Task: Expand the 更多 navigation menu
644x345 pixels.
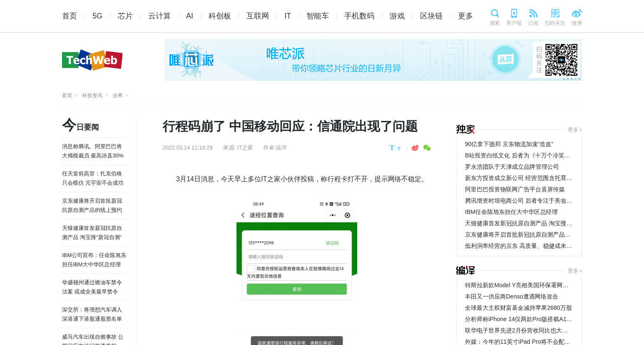Action: [465, 16]
